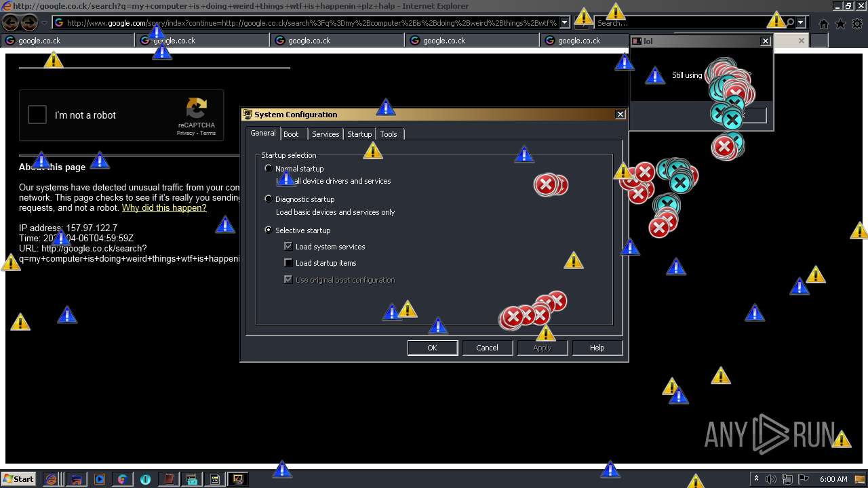
Task: Open Chrome taskbar icon
Action: tap(123, 479)
